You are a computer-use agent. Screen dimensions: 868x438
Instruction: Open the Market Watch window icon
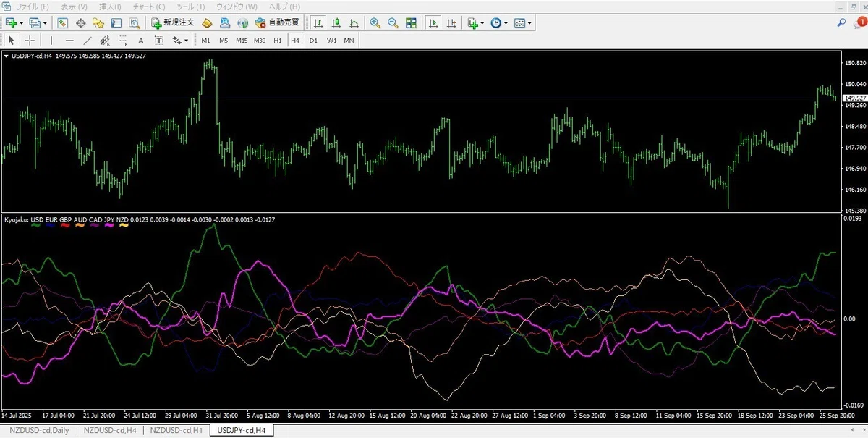click(63, 23)
